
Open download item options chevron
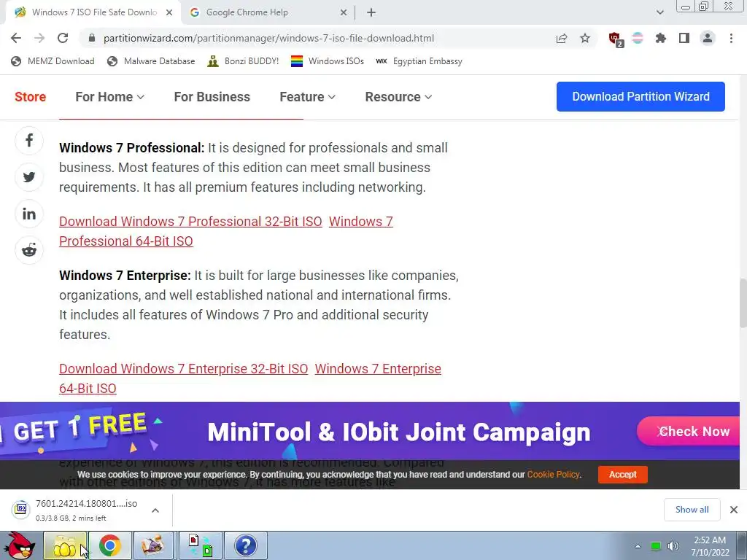[155, 510]
